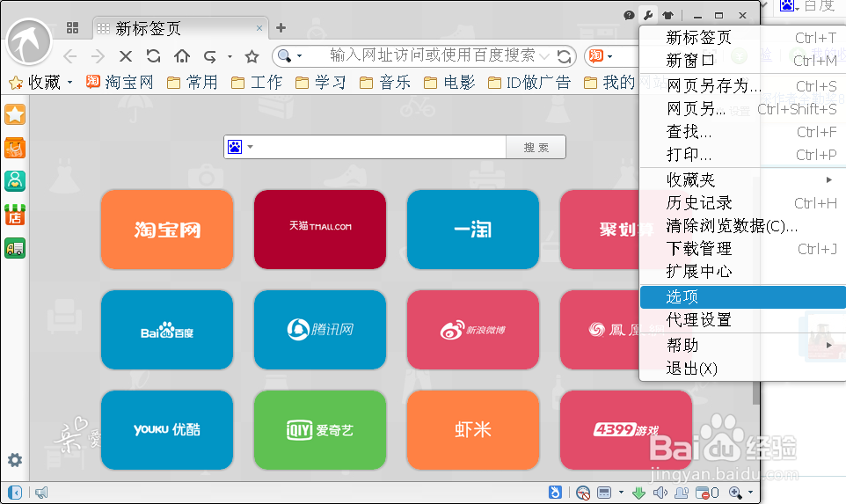The height and width of the screenshot is (504, 846).
Task: Open the sidebar shopping bag icon
Action: click(15, 148)
